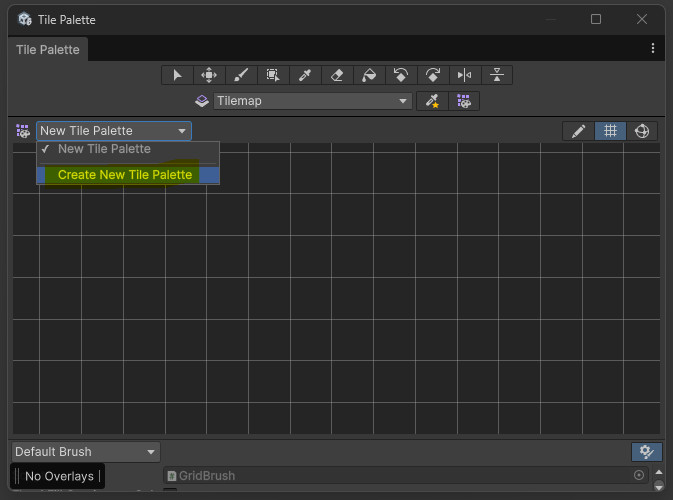The height and width of the screenshot is (500, 673).
Task: Open the Default Brush dropdown
Action: click(x=86, y=452)
